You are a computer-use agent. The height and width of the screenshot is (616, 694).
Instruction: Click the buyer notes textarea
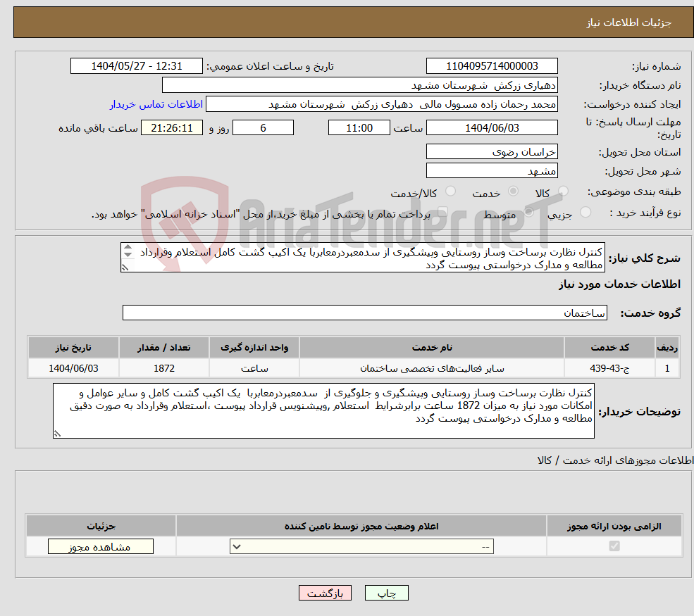(323, 411)
